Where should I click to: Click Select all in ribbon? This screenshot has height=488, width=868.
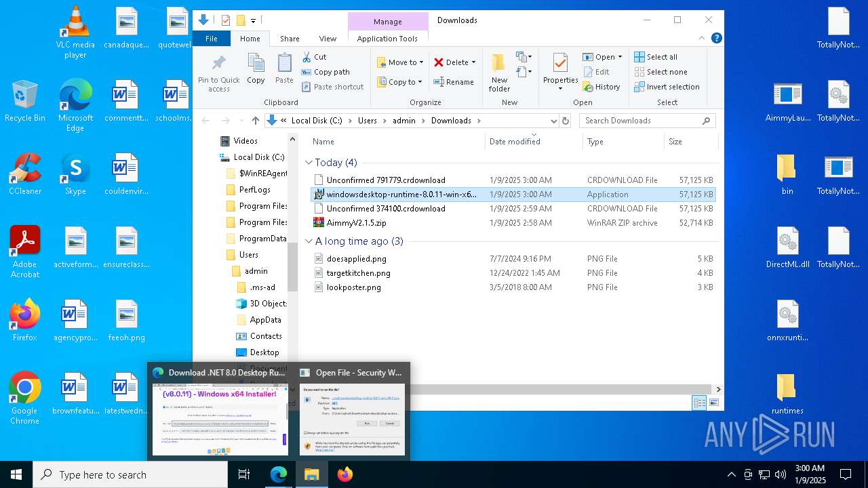655,57
